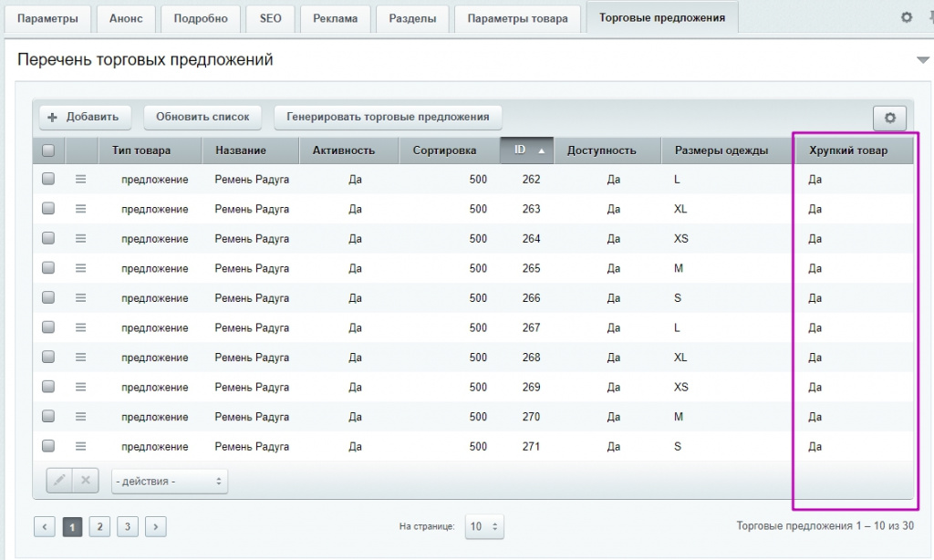Open the "Анонс" tab
The height and width of the screenshot is (560, 934).
126,18
